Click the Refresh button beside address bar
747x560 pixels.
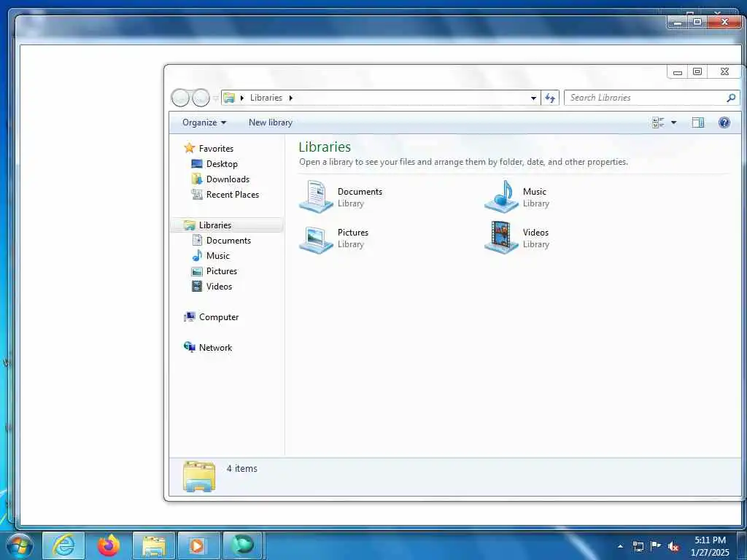coord(550,98)
